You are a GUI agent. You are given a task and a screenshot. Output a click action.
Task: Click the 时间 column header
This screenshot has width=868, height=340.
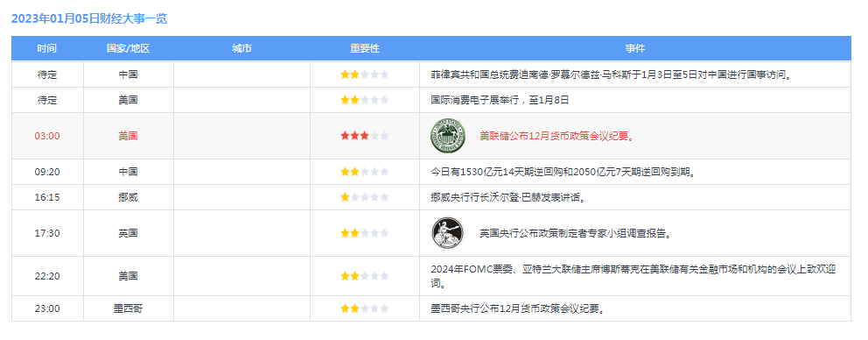coord(47,48)
